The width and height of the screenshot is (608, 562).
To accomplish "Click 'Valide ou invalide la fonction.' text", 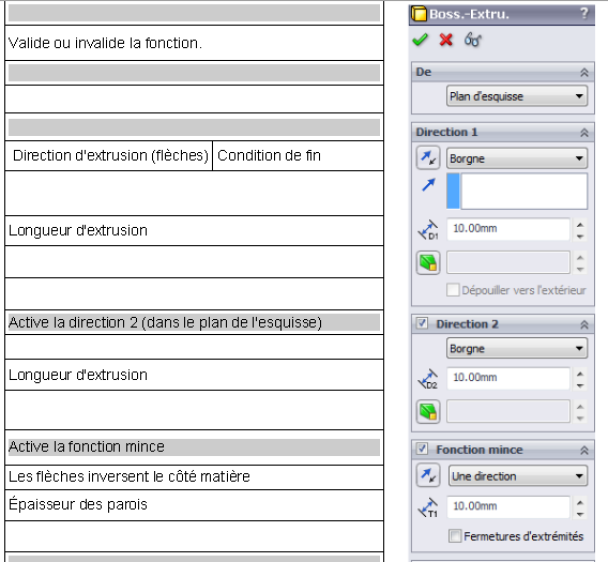I will [105, 43].
